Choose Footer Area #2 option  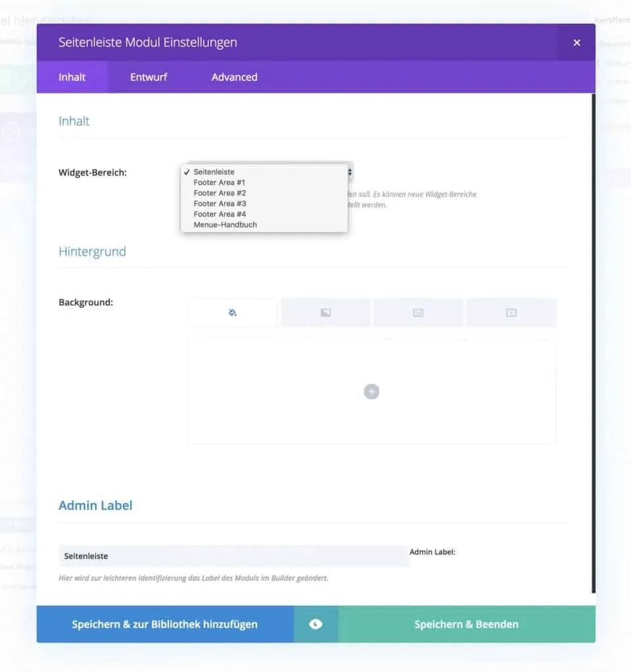(220, 193)
